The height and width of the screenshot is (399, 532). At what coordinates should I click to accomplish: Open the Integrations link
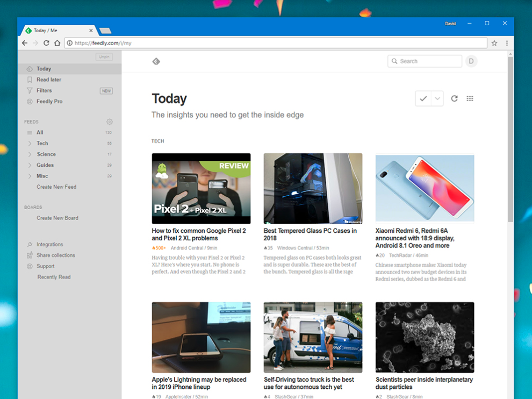pyautogui.click(x=50, y=245)
